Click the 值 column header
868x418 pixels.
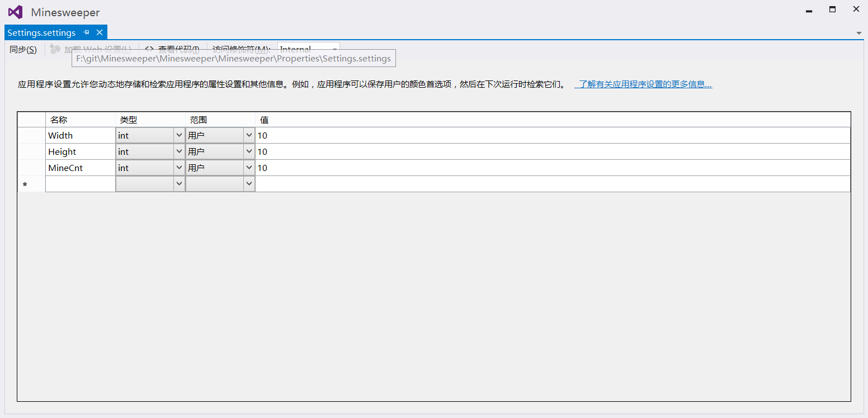[x=553, y=120]
